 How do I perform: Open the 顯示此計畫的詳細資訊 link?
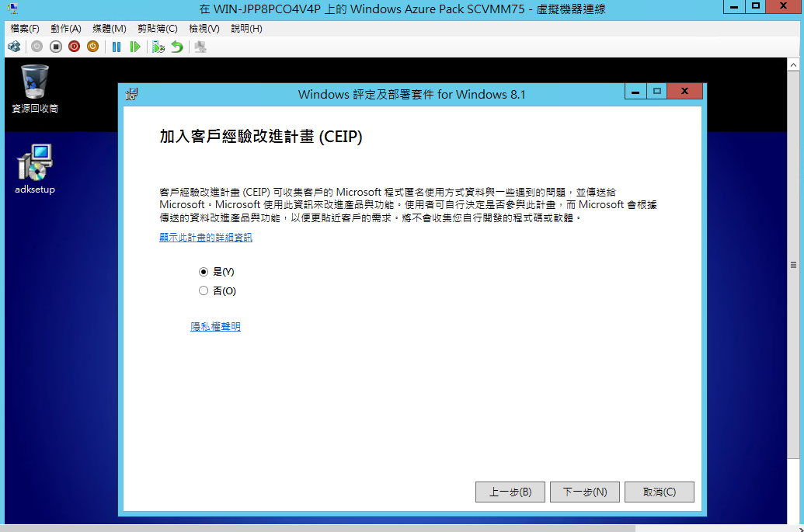tap(206, 238)
